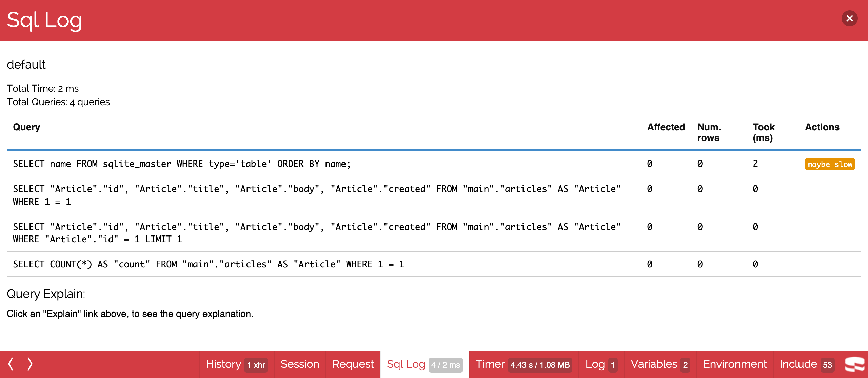Click the Article query with WHERE 1 = 1
Viewport: 868px width, 378px height.
(434, 195)
